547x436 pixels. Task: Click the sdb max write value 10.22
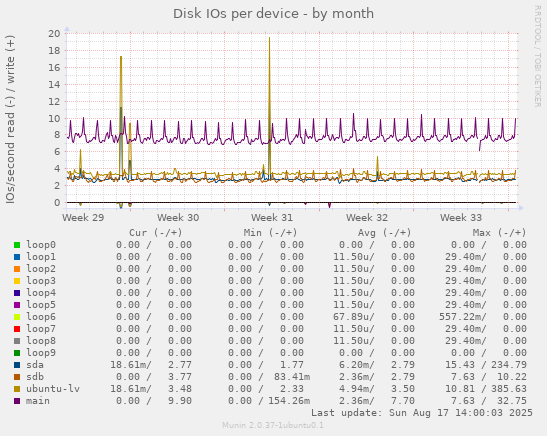[512, 377]
